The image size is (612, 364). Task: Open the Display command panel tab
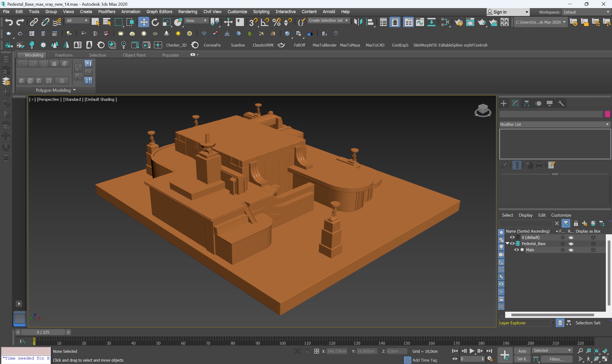point(550,103)
